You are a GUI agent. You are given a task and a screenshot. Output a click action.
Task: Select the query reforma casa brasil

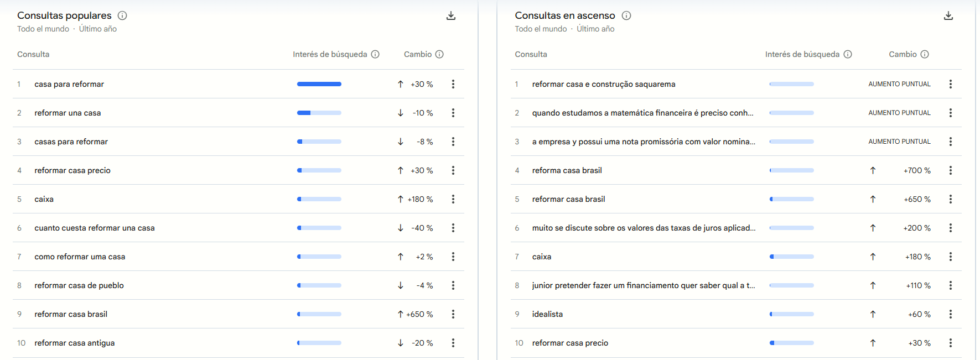[567, 170]
